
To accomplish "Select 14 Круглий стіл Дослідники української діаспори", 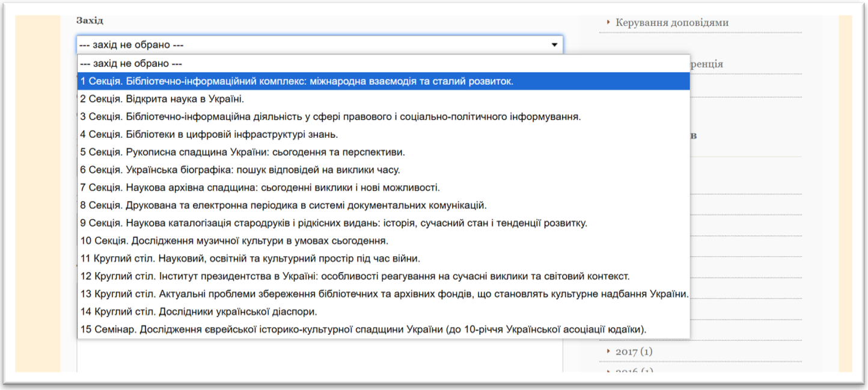I will coord(198,312).
